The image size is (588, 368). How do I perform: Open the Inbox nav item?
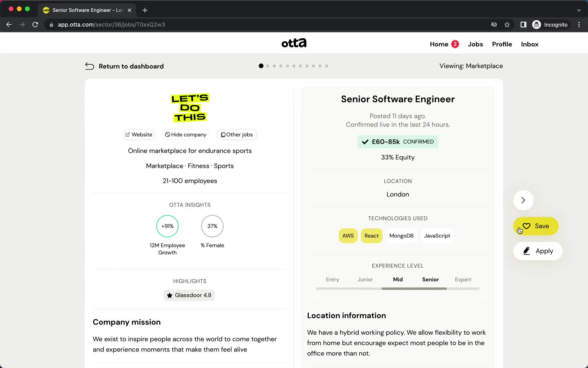point(530,44)
